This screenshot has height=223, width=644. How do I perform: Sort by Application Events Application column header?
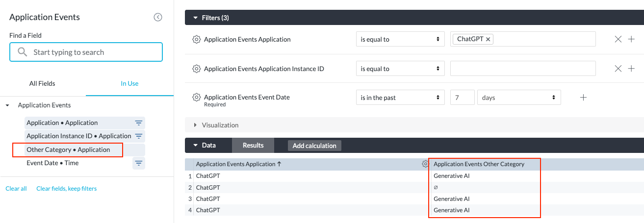238,164
